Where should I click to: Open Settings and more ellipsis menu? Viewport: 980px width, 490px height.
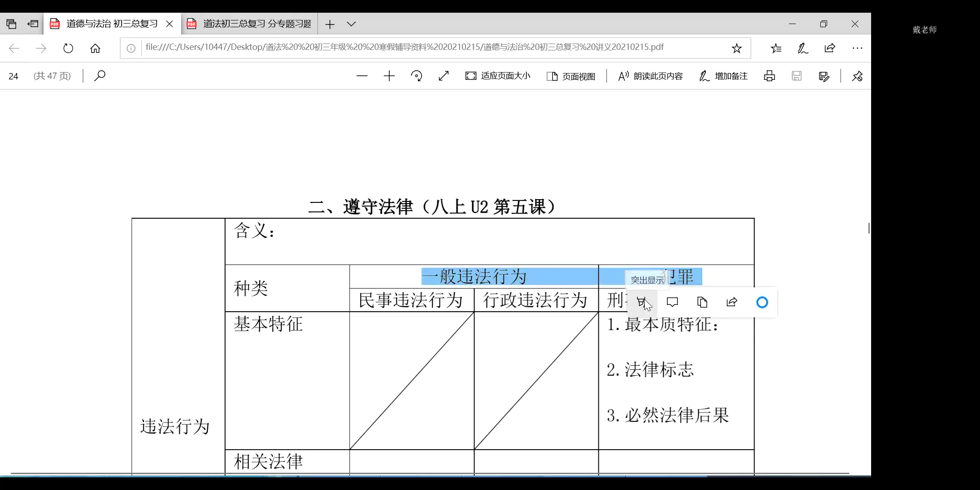(857, 48)
